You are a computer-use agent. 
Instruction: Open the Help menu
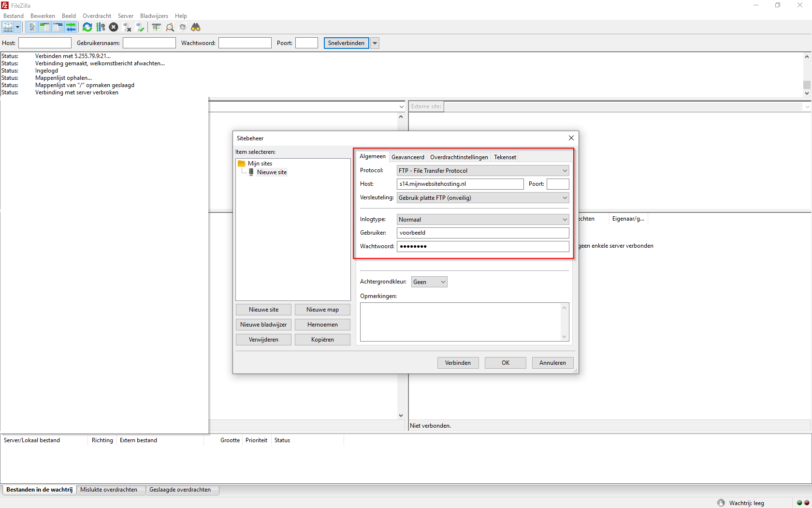click(x=181, y=16)
